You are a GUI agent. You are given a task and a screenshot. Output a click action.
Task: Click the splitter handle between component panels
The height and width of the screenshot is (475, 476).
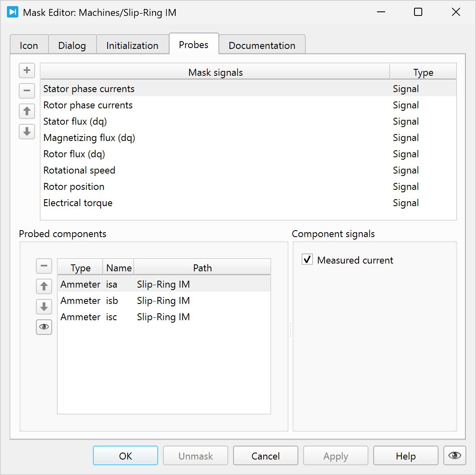pos(290,330)
